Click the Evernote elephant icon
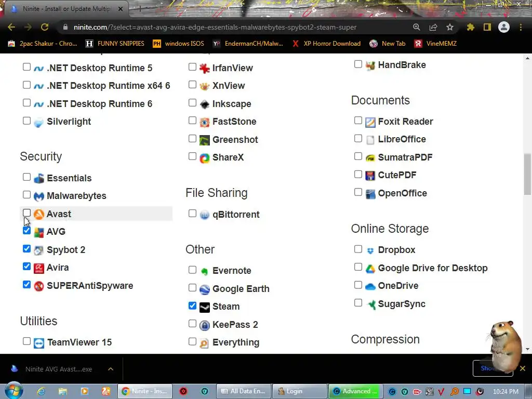 click(204, 271)
